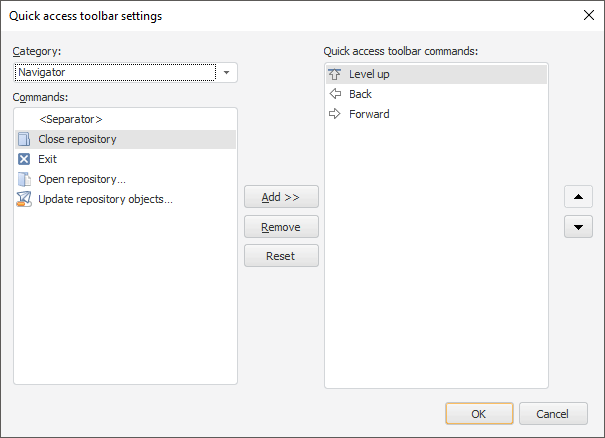Move selected command down with the arrow button
Image resolution: width=605 pixels, height=438 pixels.
tap(578, 227)
